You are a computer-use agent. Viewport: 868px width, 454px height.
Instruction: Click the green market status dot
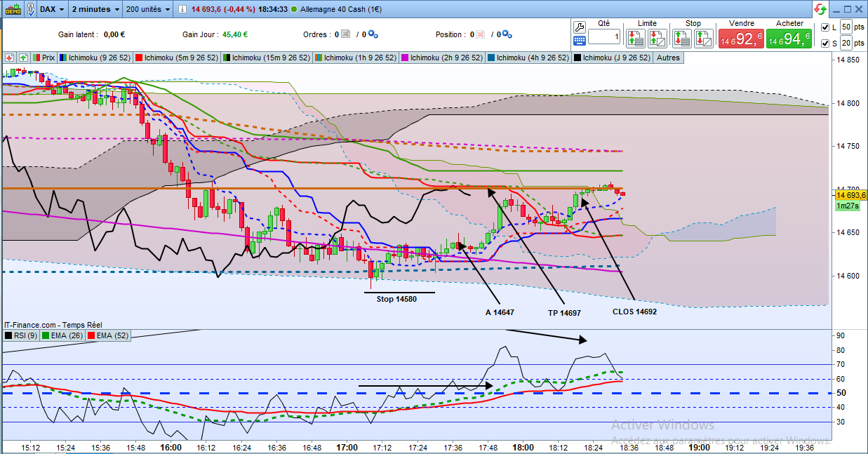293,9
